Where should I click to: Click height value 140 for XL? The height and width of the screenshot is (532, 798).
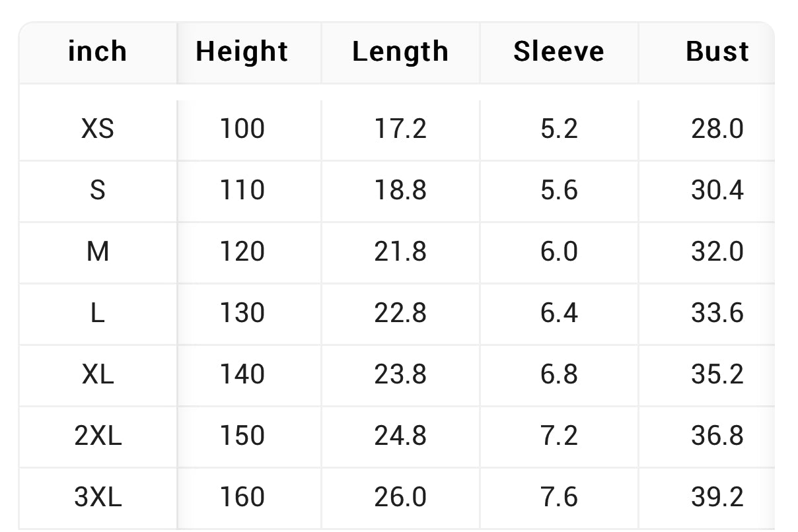click(x=242, y=374)
